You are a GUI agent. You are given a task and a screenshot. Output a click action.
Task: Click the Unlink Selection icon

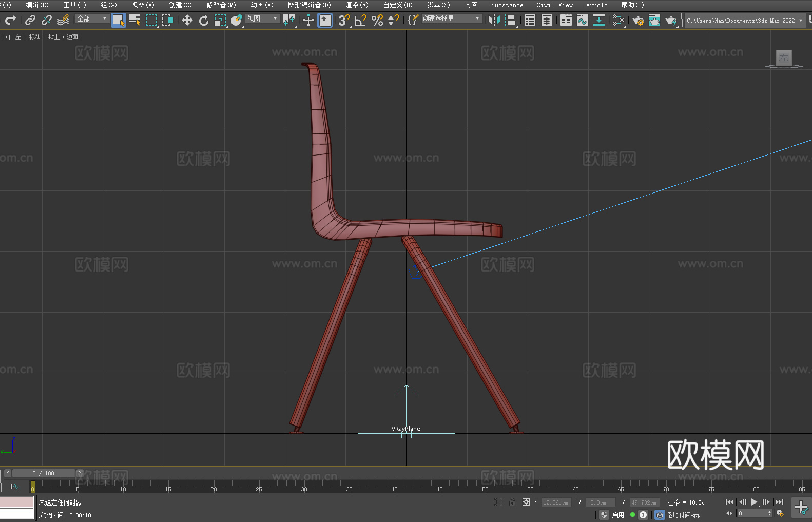pos(47,20)
